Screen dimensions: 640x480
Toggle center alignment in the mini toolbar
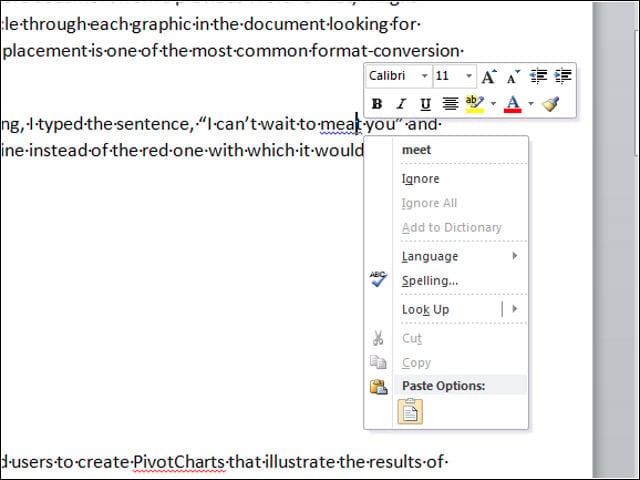pyautogui.click(x=450, y=104)
